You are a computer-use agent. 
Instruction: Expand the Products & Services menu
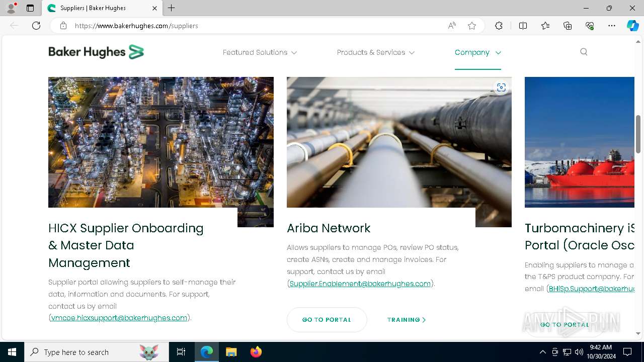[x=376, y=52]
